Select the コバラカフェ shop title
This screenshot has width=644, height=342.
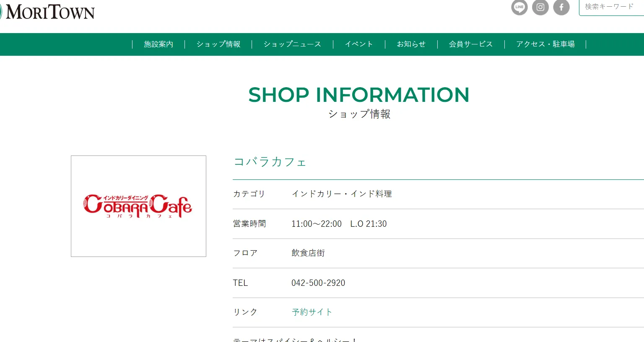tap(270, 162)
